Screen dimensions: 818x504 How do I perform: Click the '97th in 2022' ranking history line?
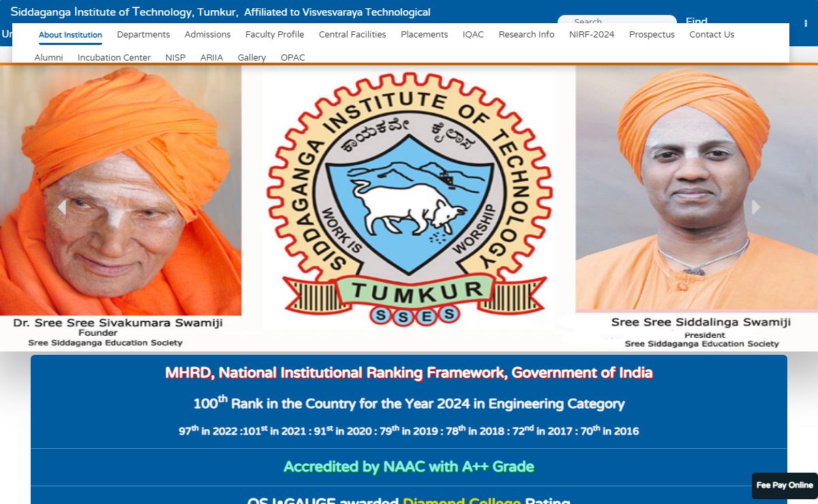pyautogui.click(x=409, y=430)
